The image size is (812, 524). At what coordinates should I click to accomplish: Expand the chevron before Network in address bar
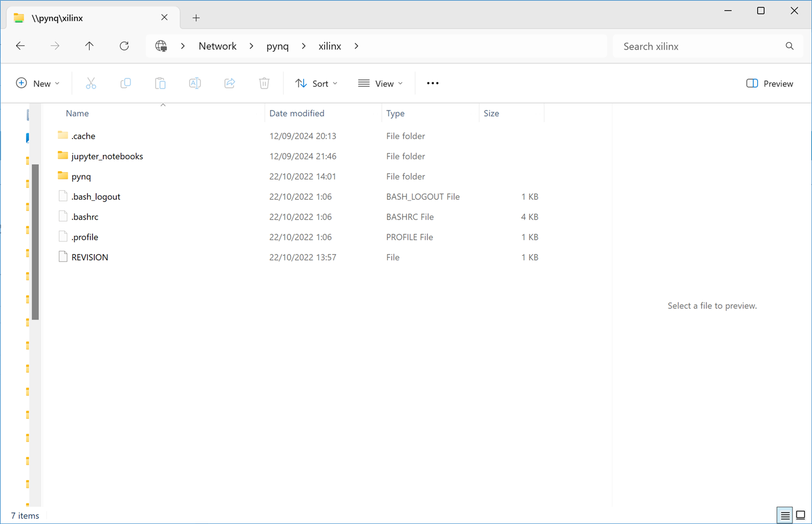(x=183, y=46)
